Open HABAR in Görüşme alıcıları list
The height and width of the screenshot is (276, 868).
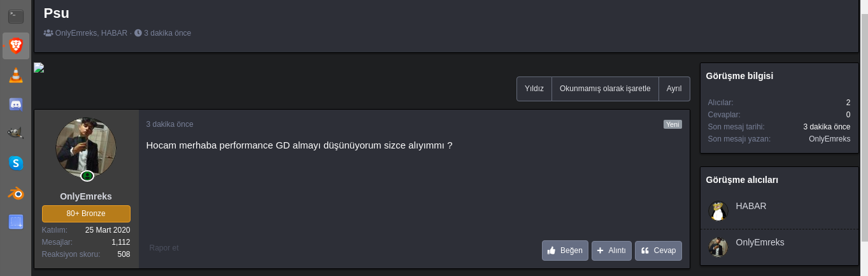coord(751,206)
